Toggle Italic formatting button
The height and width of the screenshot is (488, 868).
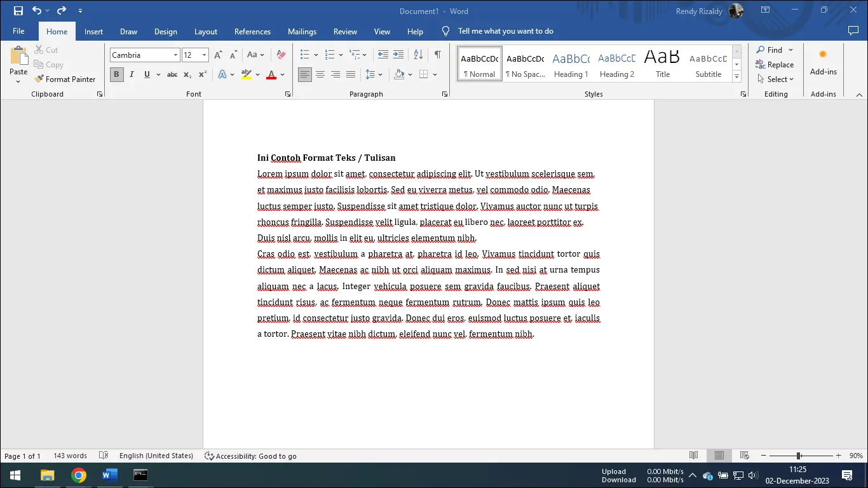pyautogui.click(x=132, y=75)
